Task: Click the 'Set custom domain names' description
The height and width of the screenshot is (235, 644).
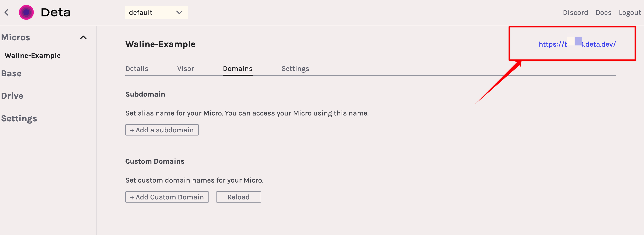Action: (x=194, y=180)
